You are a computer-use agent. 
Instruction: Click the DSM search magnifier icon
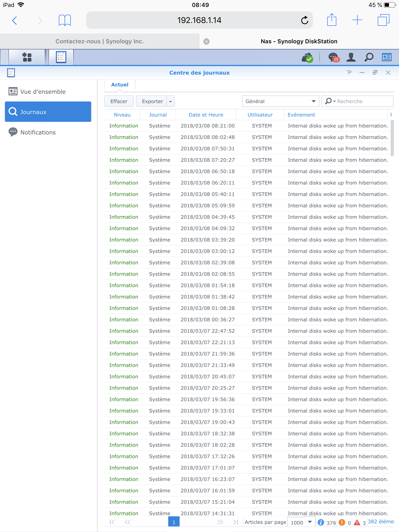(369, 57)
